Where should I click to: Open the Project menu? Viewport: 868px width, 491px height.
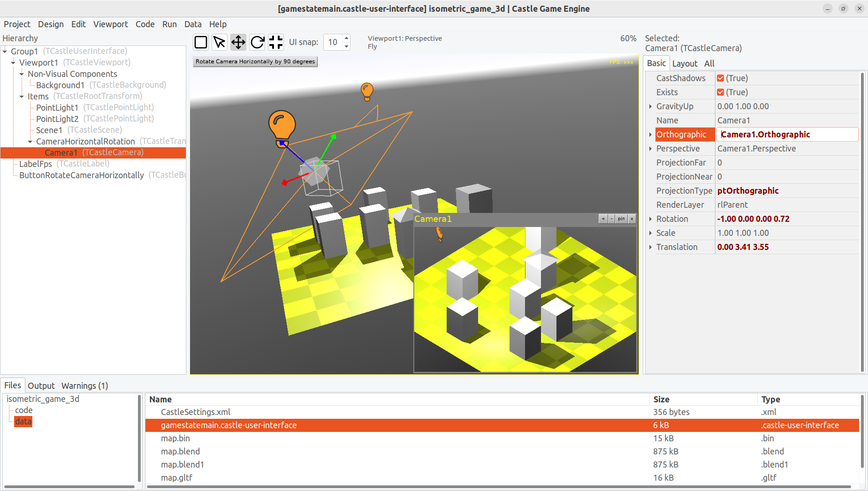tap(17, 24)
